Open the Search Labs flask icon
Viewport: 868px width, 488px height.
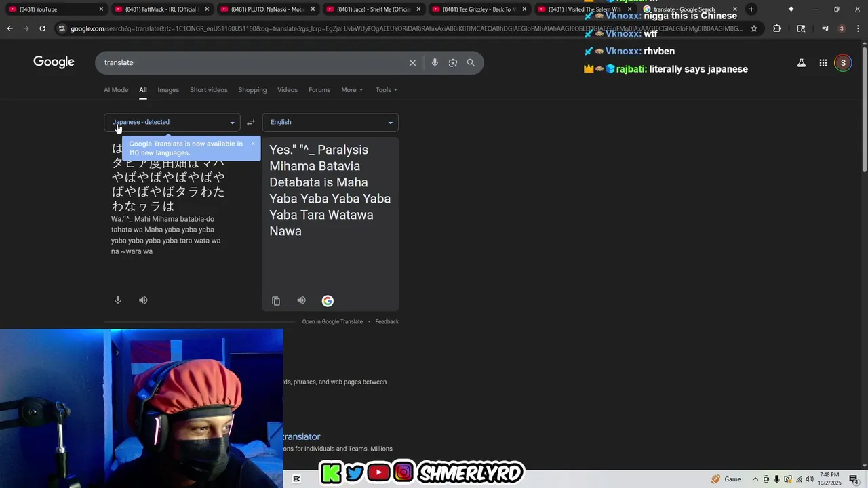[801, 62]
